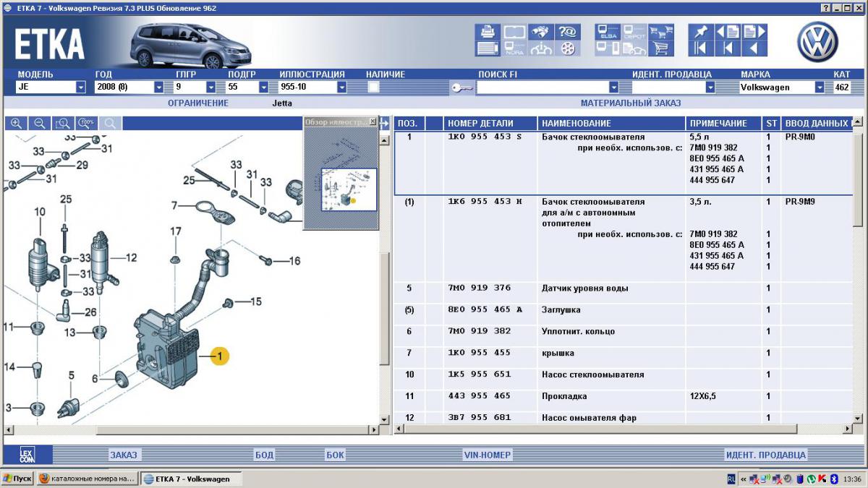868x488 pixels.
Task: Click the Volkswagen logo
Action: tap(817, 41)
